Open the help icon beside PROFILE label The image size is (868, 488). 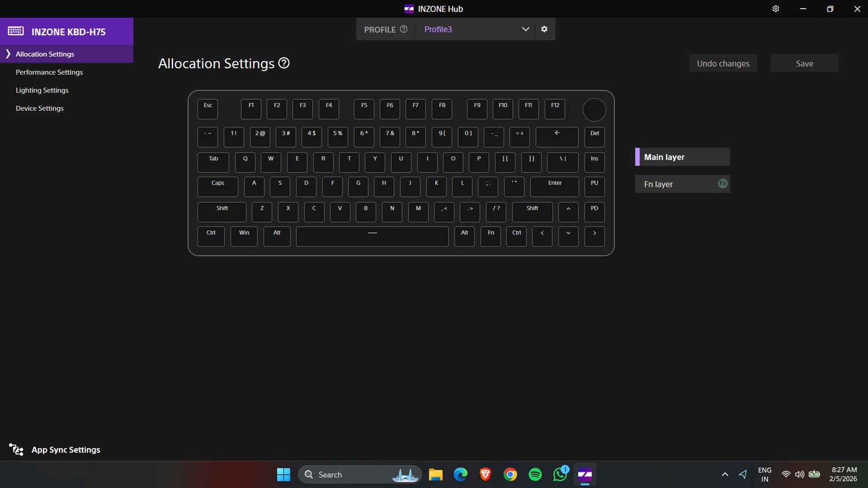click(403, 29)
